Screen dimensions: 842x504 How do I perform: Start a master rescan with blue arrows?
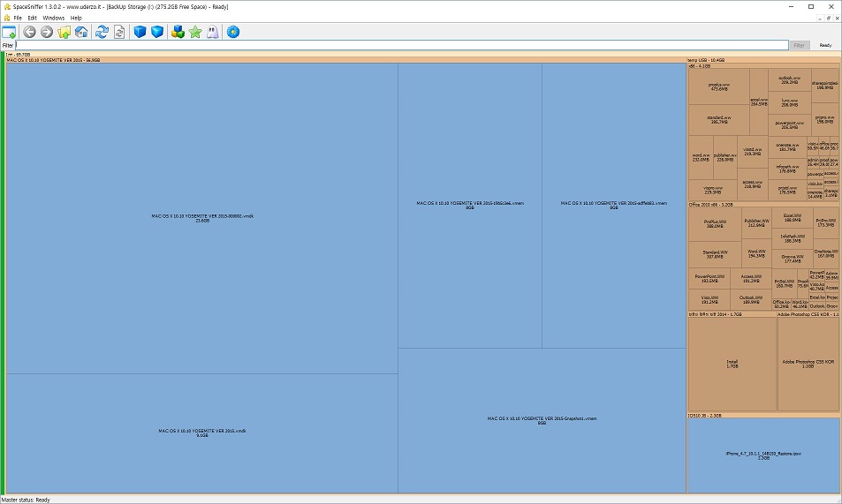tap(102, 32)
